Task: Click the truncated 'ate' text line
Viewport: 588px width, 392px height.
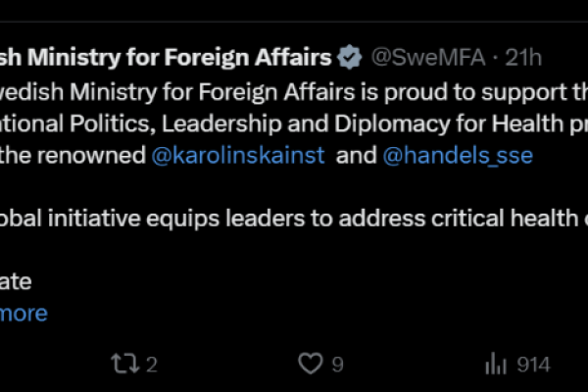Action: (x=16, y=282)
